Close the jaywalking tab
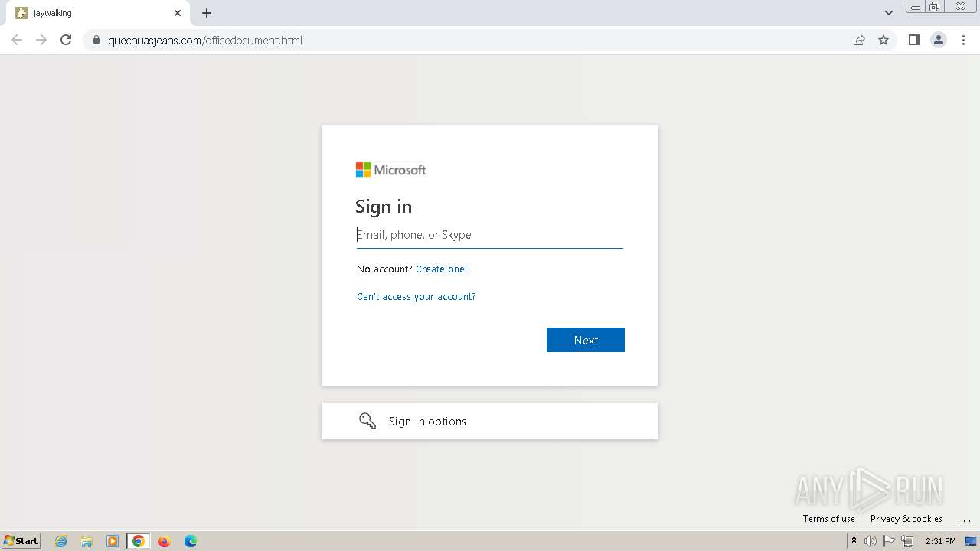This screenshot has height=551, width=980. [178, 13]
